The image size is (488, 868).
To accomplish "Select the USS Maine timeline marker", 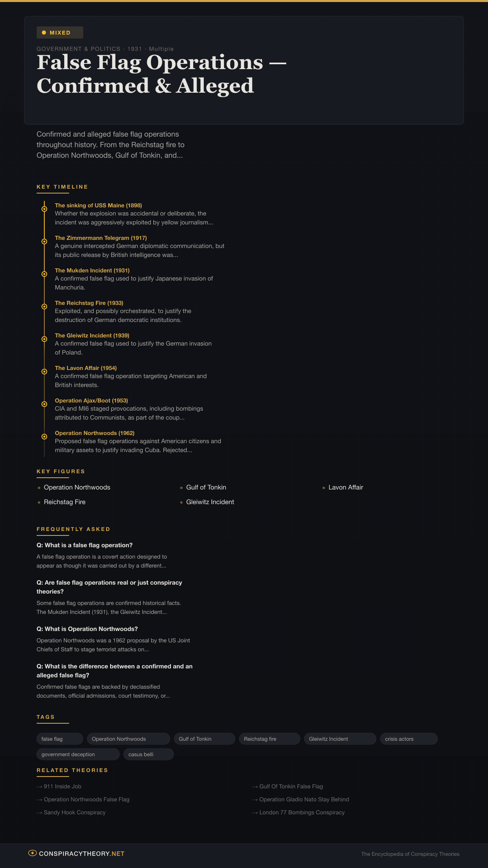I will [x=44, y=209].
